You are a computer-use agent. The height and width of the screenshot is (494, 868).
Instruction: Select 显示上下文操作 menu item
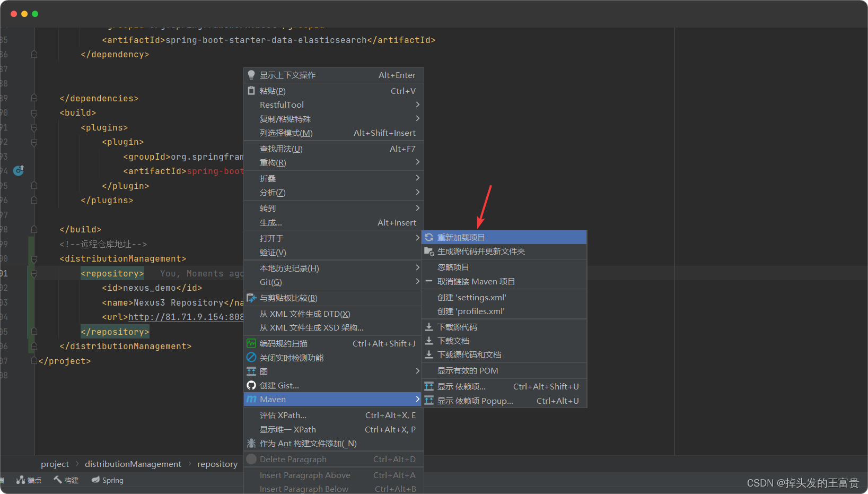[334, 75]
